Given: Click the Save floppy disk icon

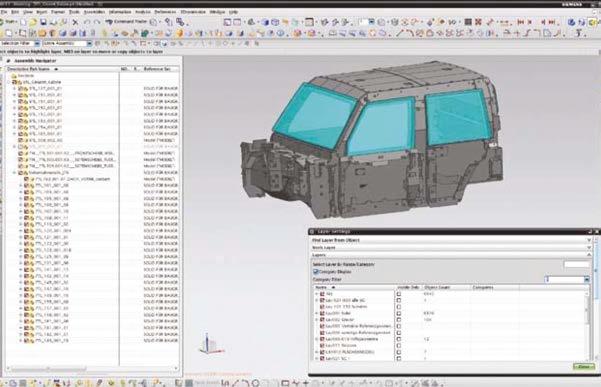Looking at the screenshot, I should pos(43,22).
